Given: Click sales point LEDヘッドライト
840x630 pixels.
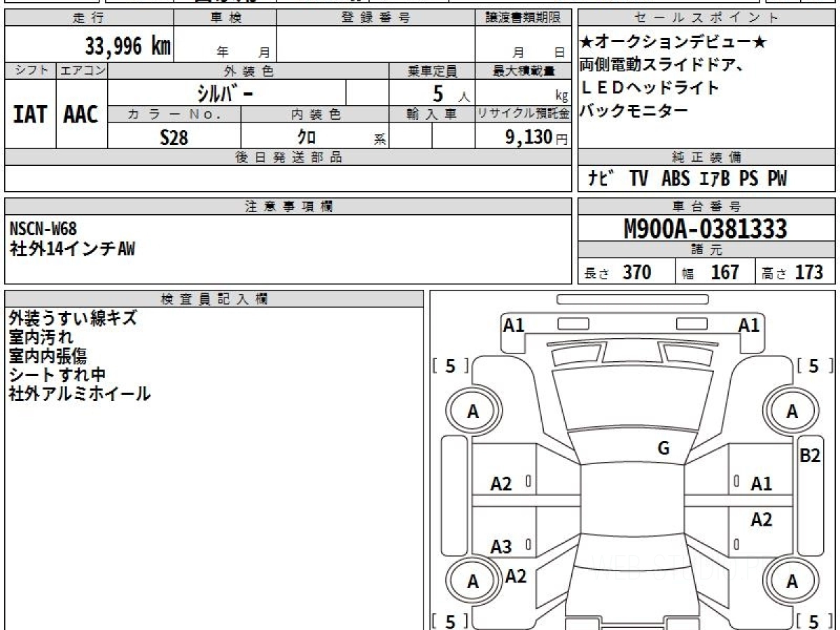Looking at the screenshot, I should [650, 87].
